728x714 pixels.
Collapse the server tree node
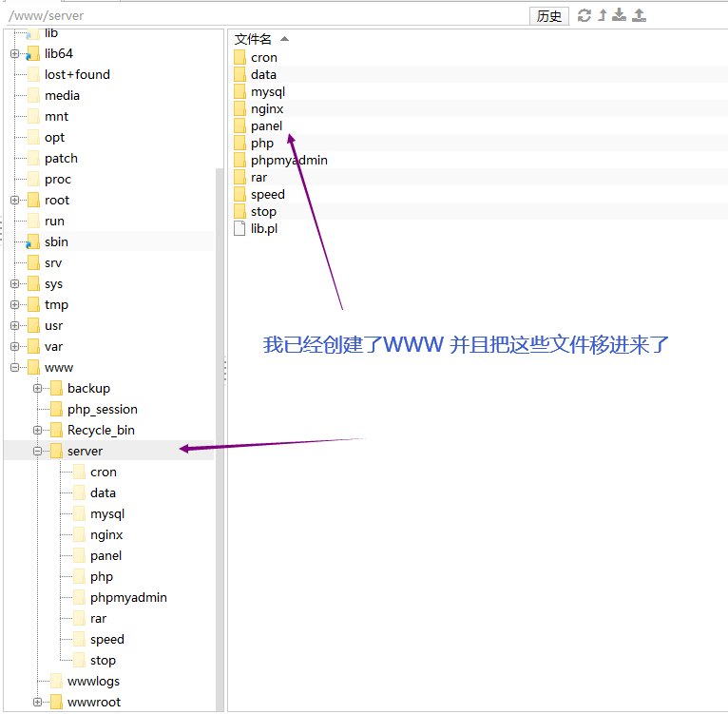click(38, 452)
